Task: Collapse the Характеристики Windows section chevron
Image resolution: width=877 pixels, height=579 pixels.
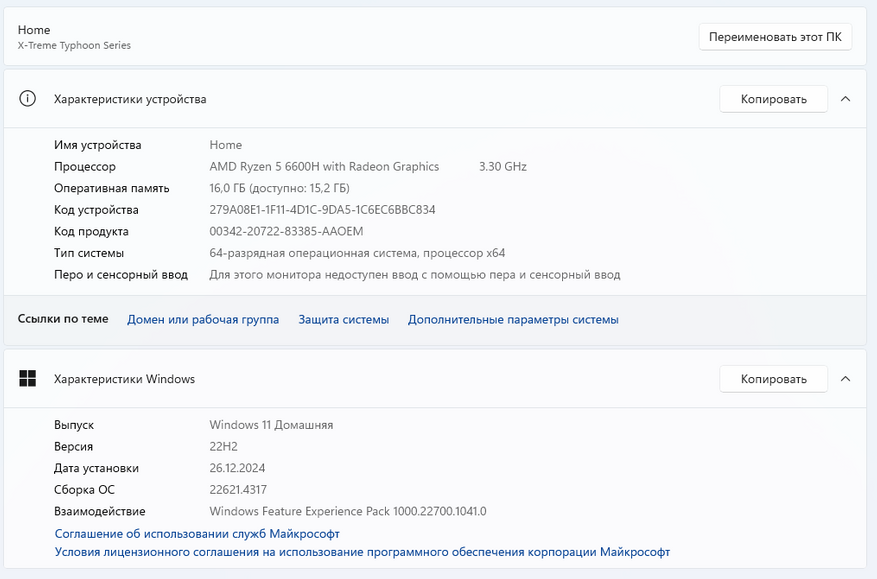Action: tap(846, 379)
